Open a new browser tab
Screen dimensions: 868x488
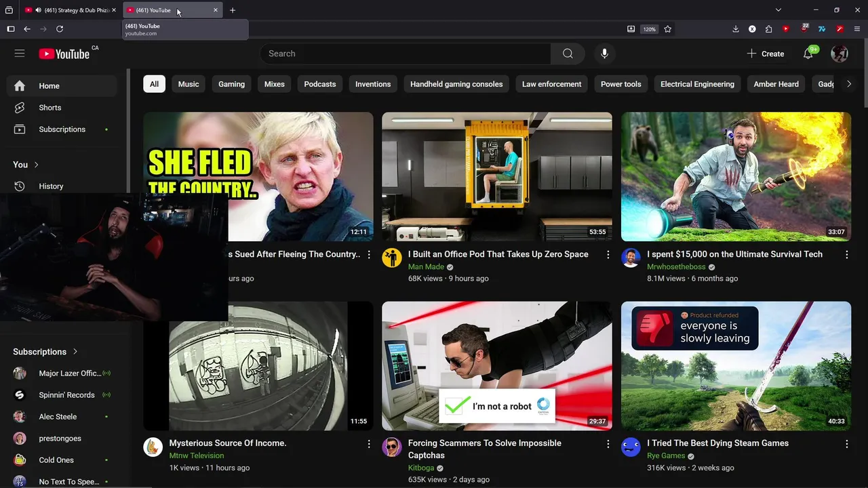[233, 10]
